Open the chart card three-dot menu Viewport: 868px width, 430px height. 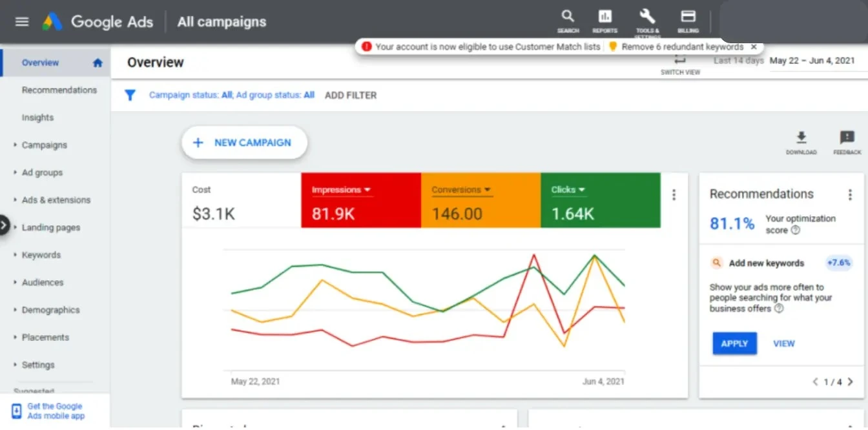[674, 194]
